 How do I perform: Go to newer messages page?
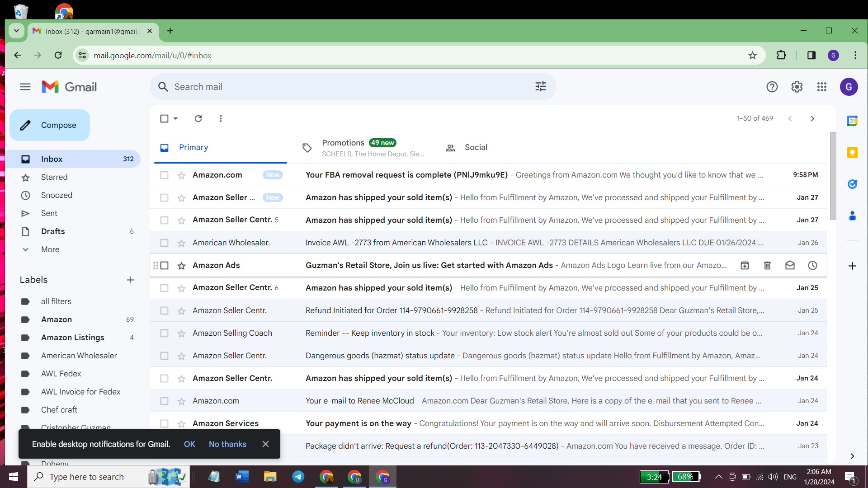[790, 118]
